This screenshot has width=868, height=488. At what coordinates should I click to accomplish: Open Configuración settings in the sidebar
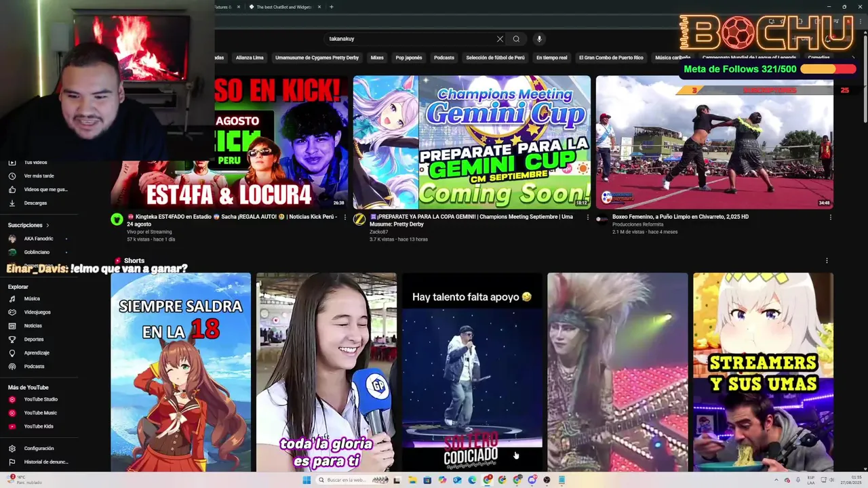click(39, 449)
